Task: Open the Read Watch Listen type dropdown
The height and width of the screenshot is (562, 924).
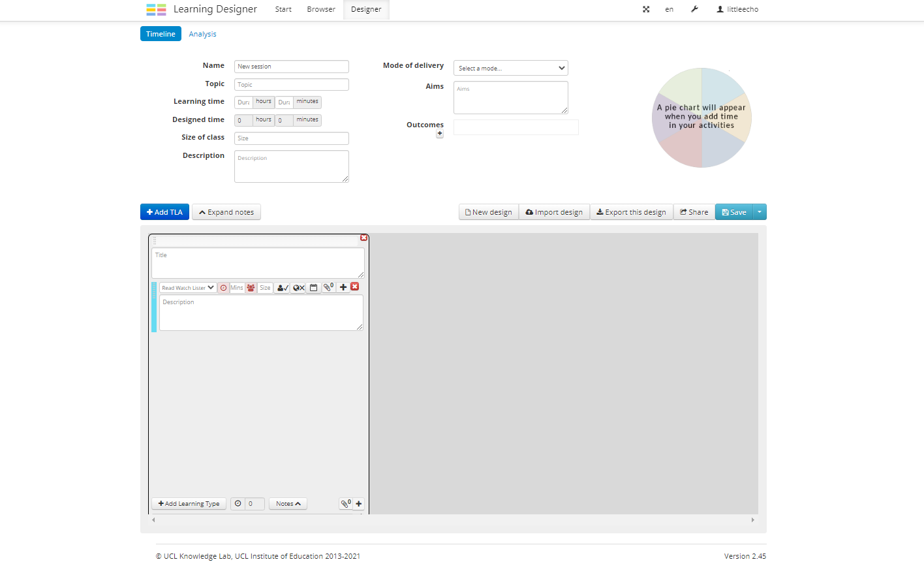Action: 188,288
